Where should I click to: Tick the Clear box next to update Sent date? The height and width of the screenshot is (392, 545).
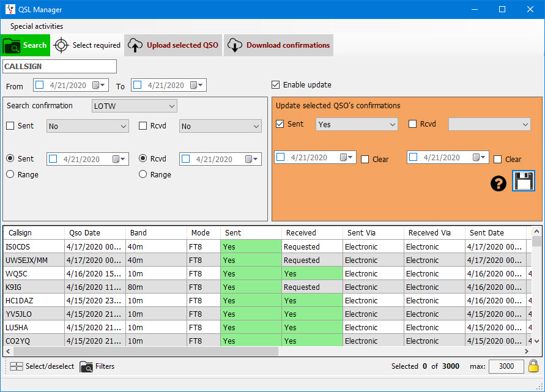[x=365, y=160]
